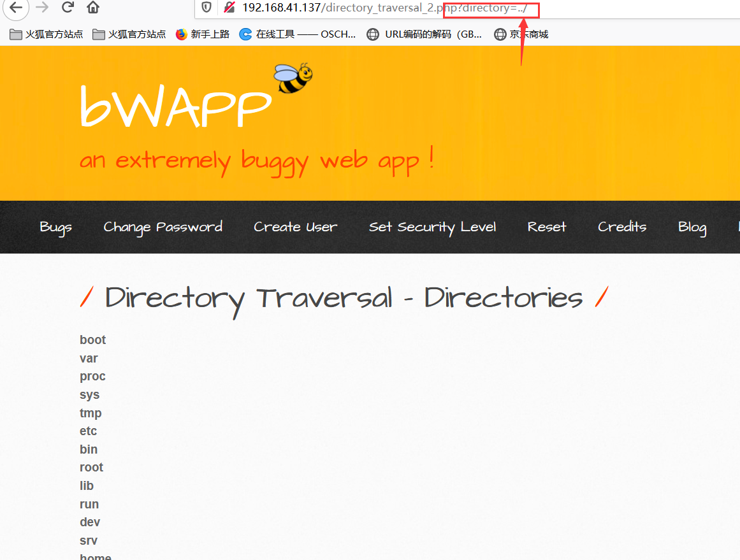The image size is (740, 560).
Task: Click the address bar URL field
Action: pyautogui.click(x=467, y=8)
